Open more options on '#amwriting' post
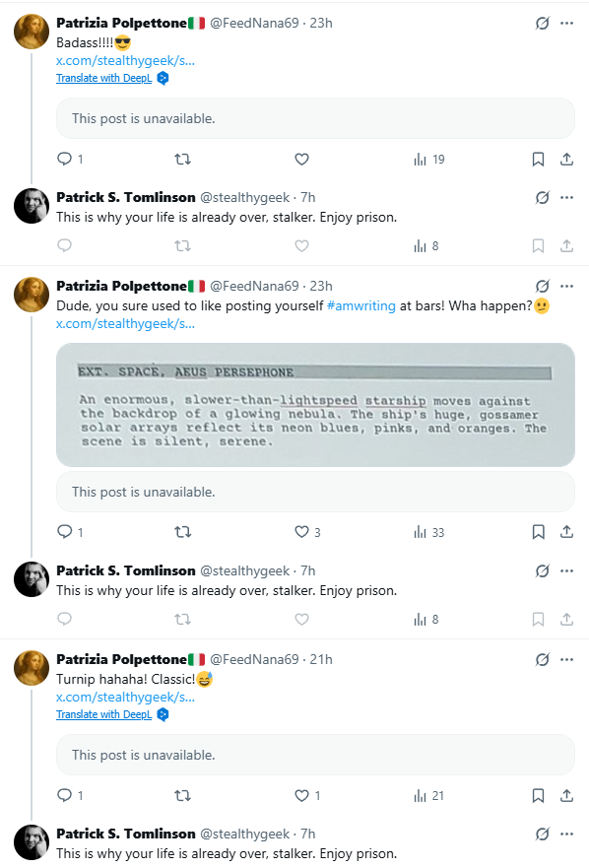This screenshot has height=868, width=589. (x=567, y=286)
